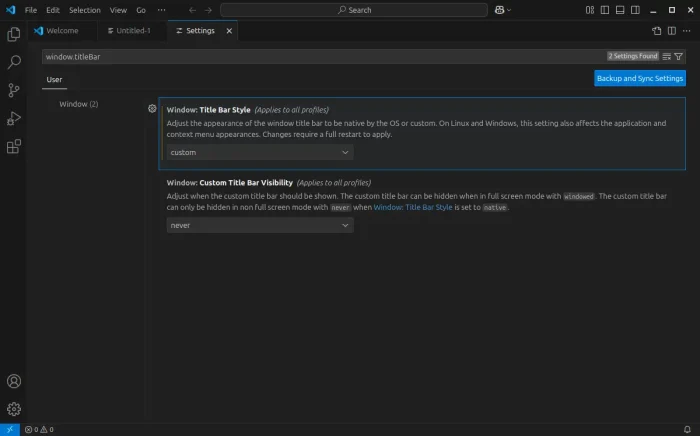Image resolution: width=700 pixels, height=436 pixels.
Task: Open the notifications bell
Action: 687,429
